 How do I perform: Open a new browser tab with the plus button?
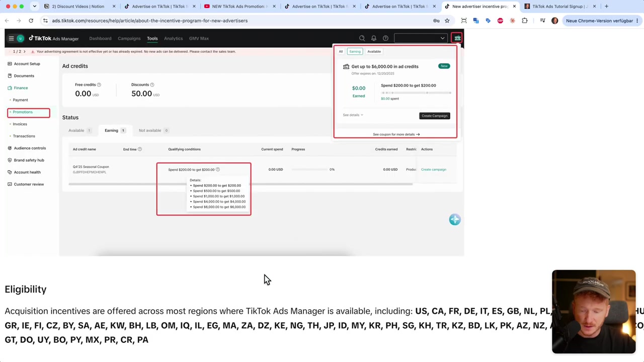tap(606, 7)
